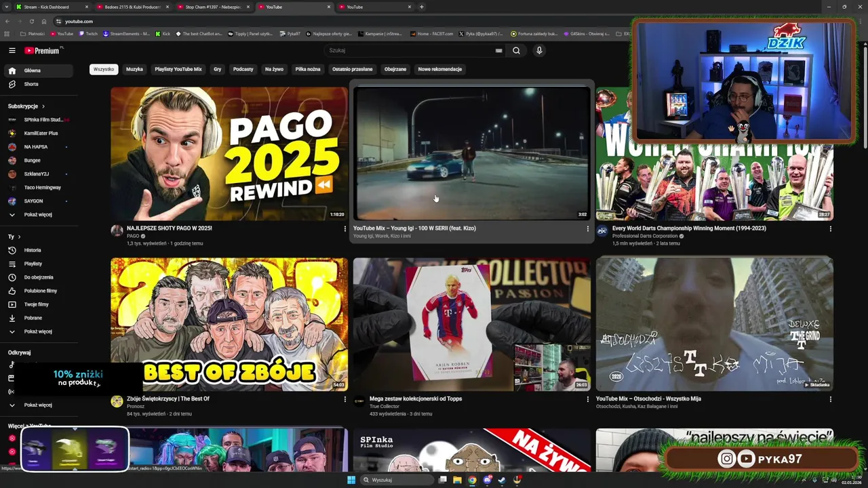Expand Odkrywaj section with Pokaż więcej
The height and width of the screenshot is (488, 868).
(x=38, y=405)
